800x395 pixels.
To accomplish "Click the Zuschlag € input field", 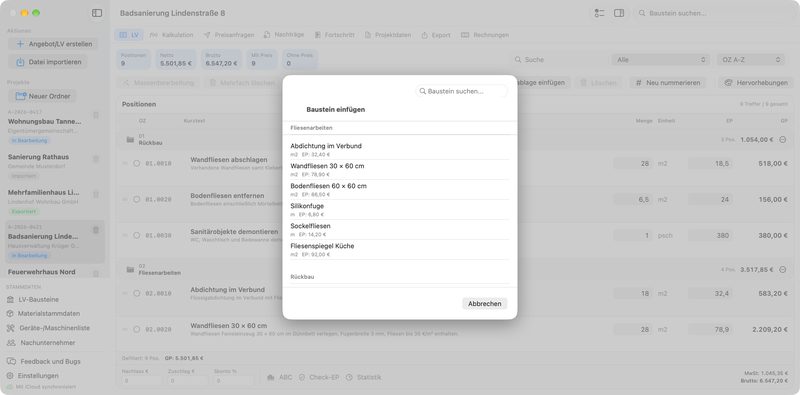I will click(187, 381).
